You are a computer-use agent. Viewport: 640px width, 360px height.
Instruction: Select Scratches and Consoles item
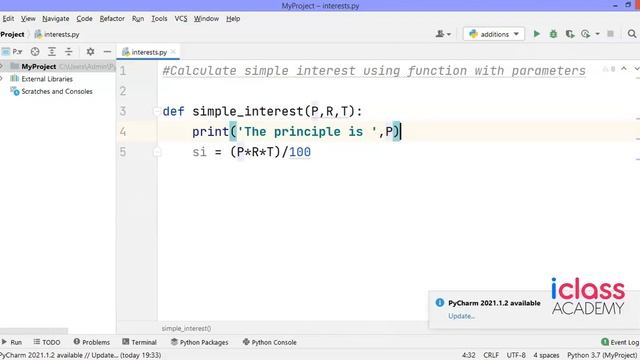(x=57, y=91)
